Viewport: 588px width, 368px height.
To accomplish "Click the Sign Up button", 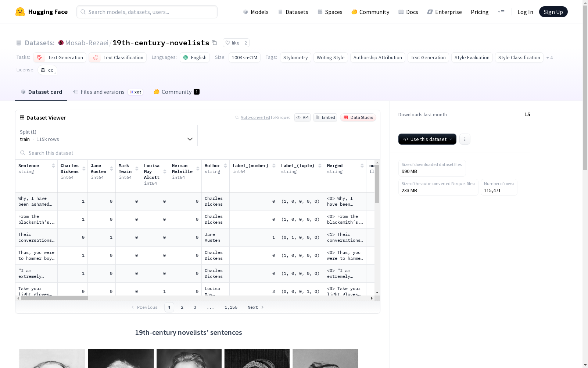I will click(553, 12).
